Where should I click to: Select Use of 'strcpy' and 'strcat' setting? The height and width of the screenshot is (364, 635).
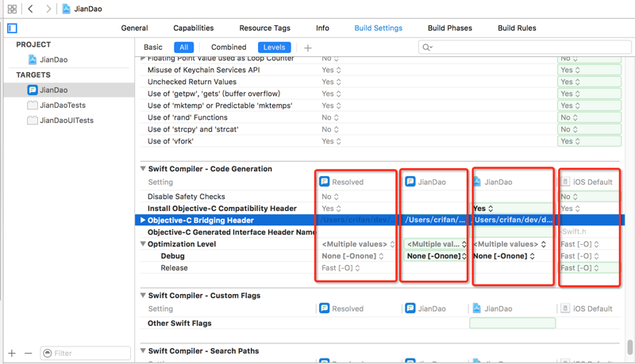pos(193,129)
